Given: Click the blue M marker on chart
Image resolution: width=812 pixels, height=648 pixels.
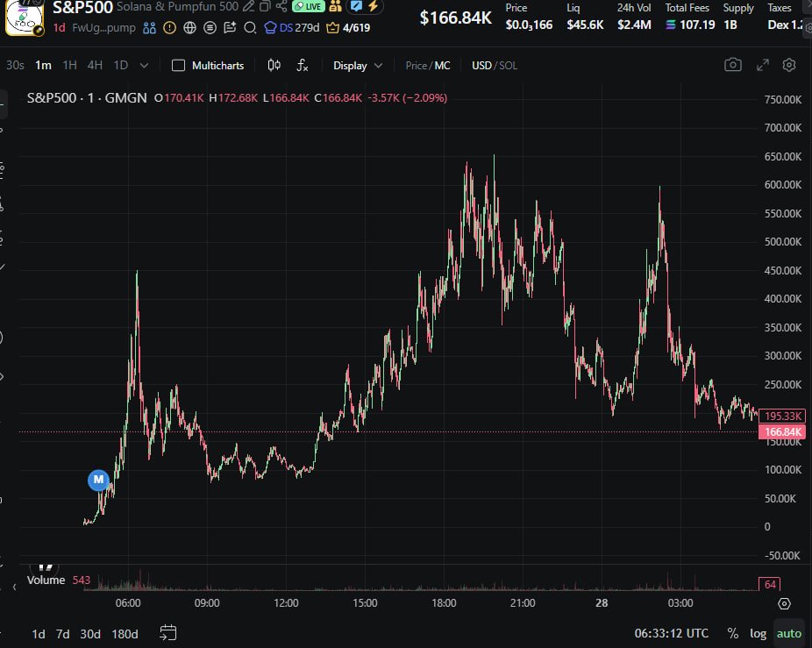Looking at the screenshot, I should click(98, 480).
